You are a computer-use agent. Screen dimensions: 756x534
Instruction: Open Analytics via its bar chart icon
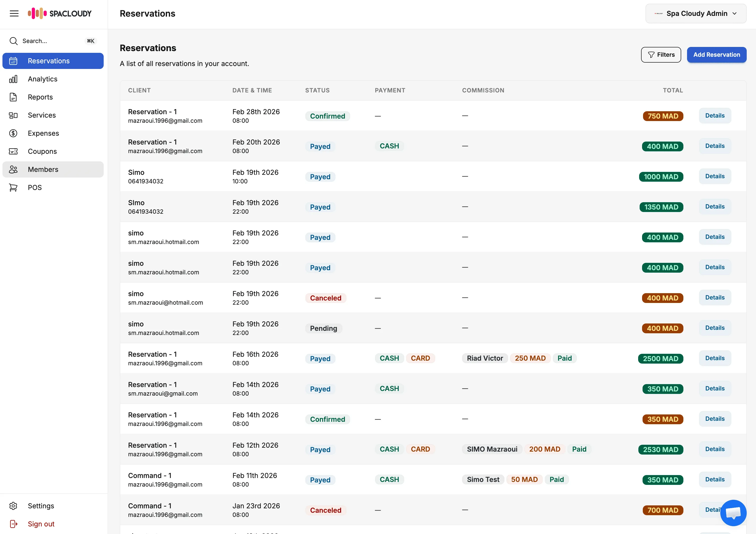(x=13, y=79)
